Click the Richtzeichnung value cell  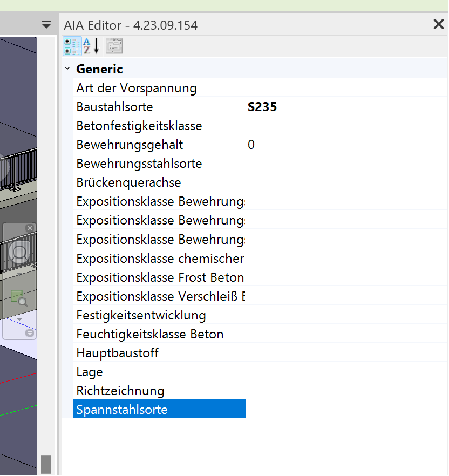[x=345, y=391]
